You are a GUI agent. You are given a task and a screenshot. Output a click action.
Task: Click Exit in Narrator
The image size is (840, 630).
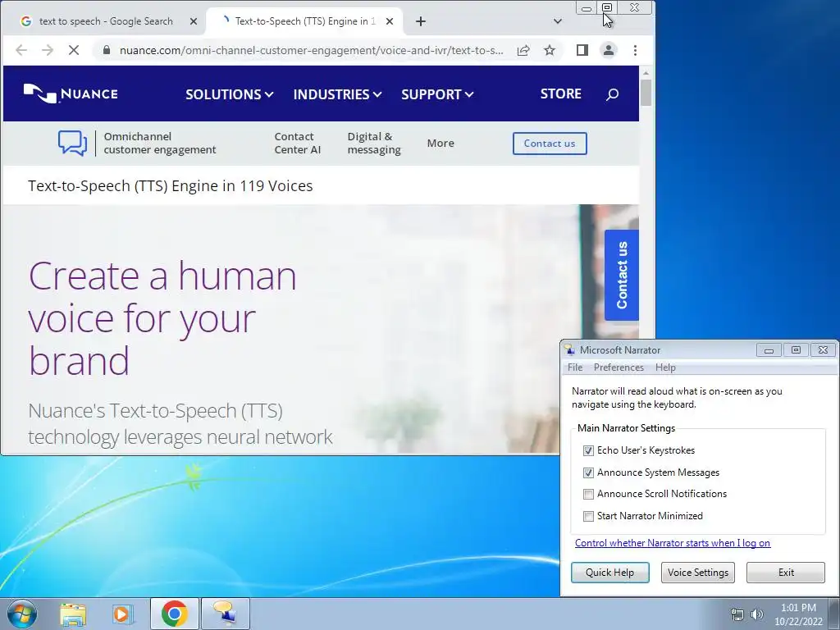[786, 572]
